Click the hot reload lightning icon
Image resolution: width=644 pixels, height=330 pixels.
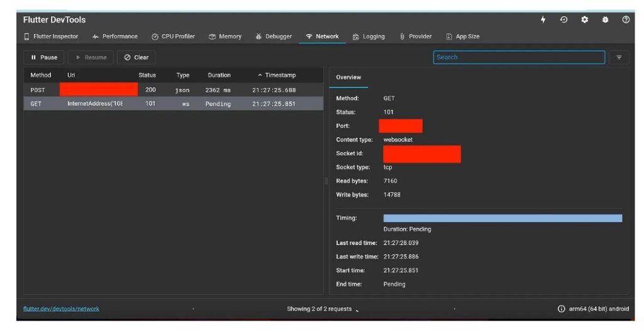pos(543,19)
